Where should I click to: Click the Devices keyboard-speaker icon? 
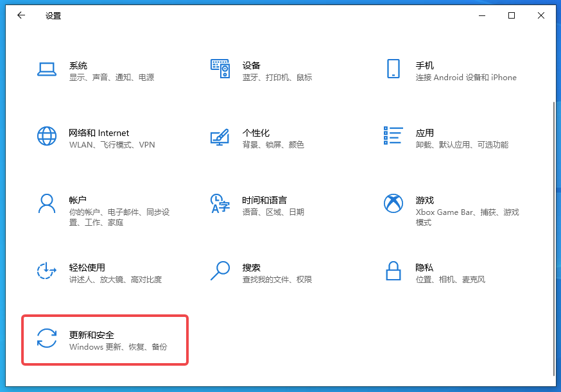tap(220, 69)
